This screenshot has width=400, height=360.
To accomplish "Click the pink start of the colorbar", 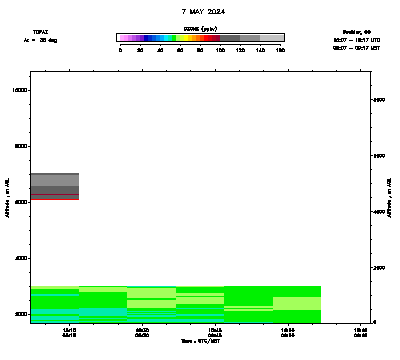I will tap(123, 38).
